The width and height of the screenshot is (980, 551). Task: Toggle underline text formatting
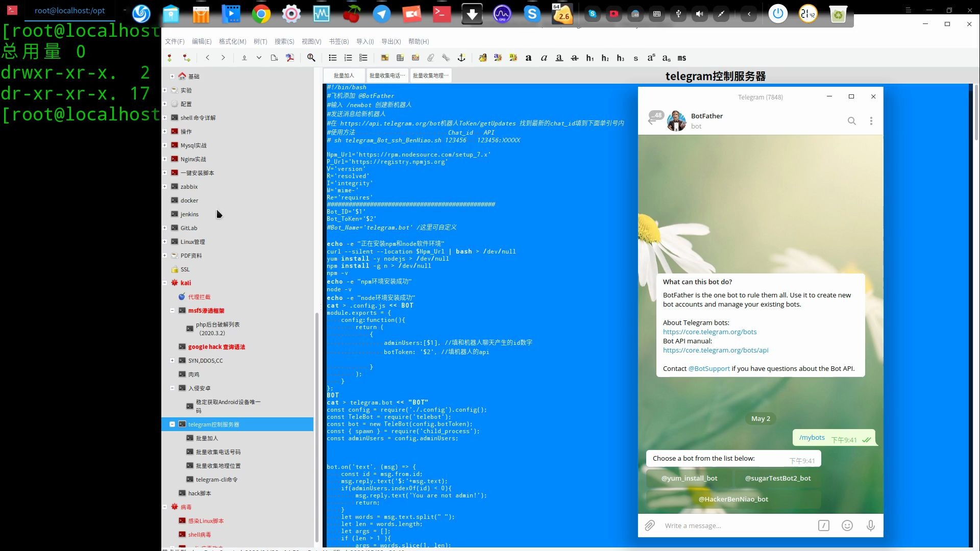pos(559,58)
